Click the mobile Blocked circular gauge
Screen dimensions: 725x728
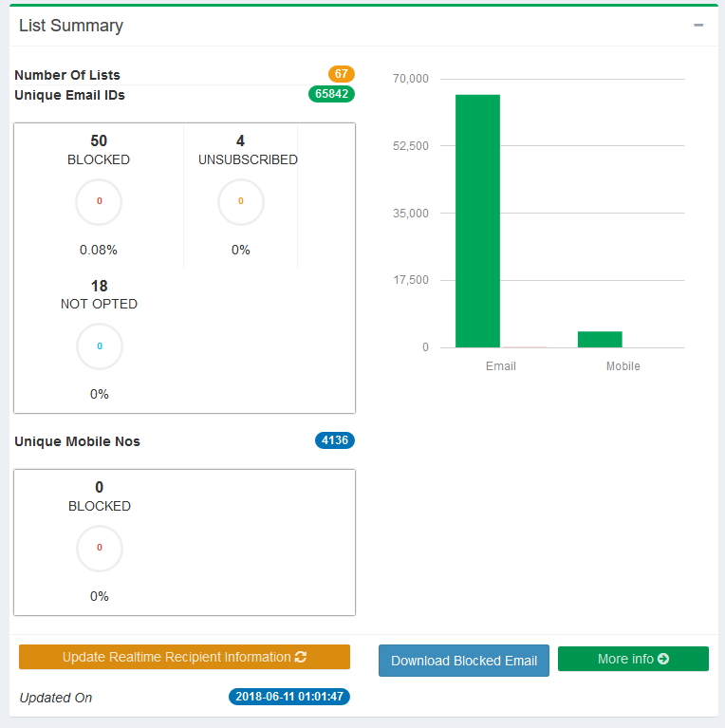[99, 549]
